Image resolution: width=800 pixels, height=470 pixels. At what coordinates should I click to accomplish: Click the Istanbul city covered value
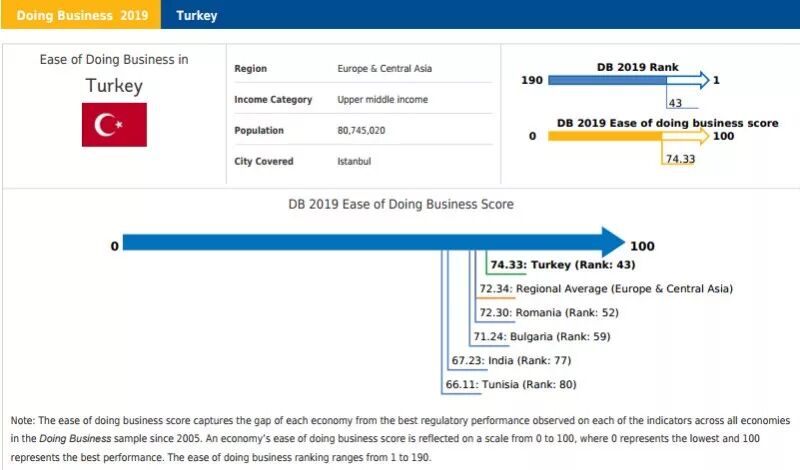coord(354,161)
